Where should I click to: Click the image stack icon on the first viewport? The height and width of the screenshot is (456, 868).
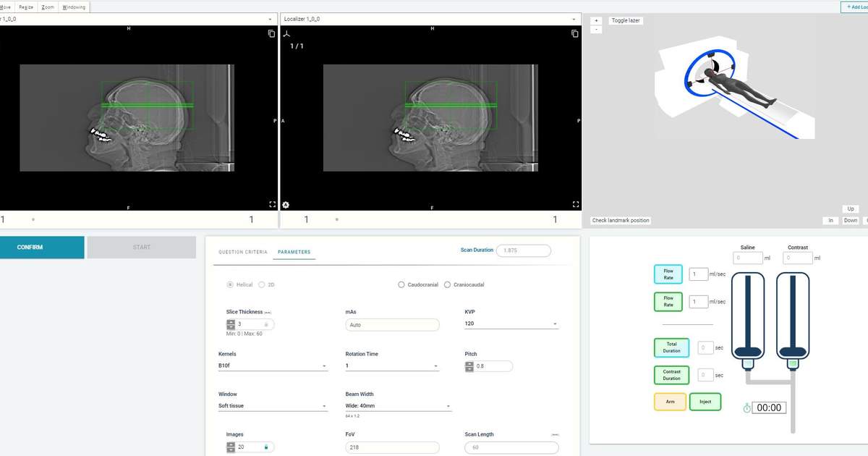click(x=271, y=33)
